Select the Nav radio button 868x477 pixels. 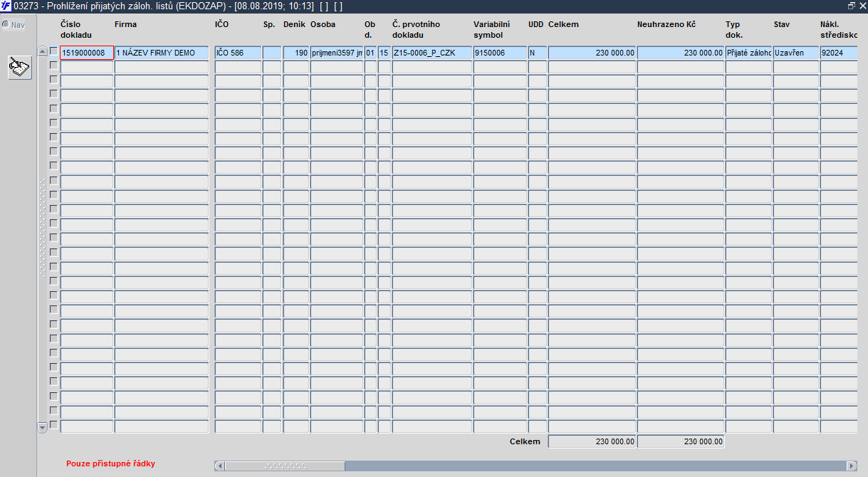point(6,24)
